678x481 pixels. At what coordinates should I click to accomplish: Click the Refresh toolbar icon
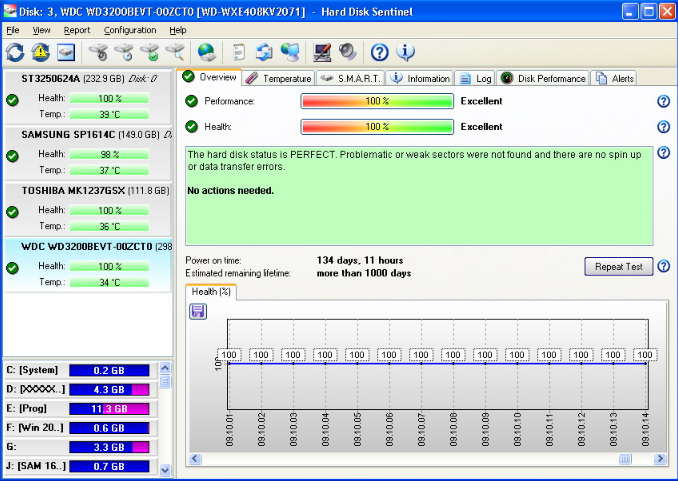[x=15, y=52]
